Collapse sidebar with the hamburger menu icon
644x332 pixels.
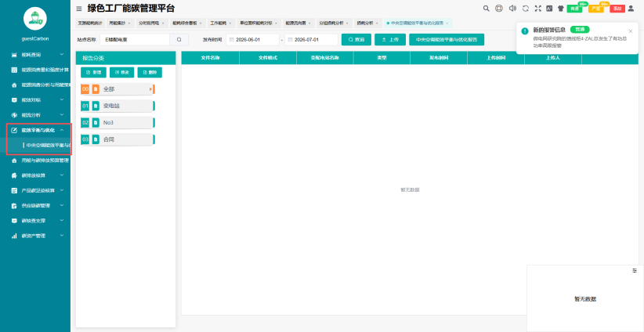click(79, 9)
